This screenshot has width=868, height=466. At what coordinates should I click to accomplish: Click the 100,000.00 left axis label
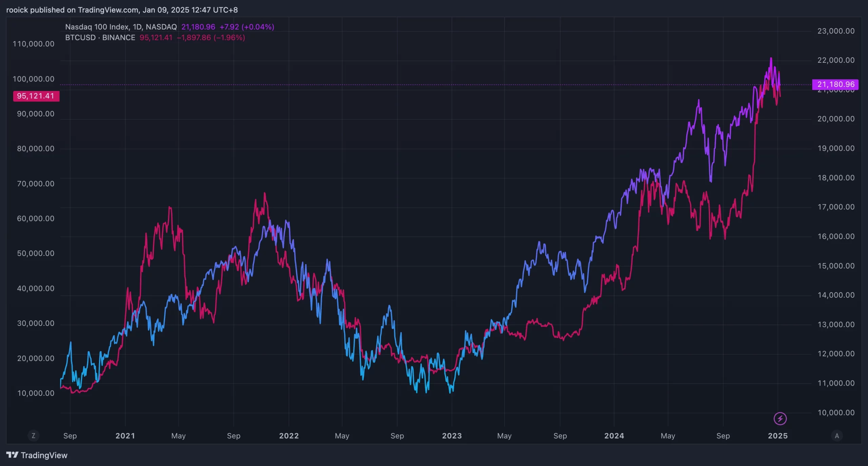tap(33, 79)
